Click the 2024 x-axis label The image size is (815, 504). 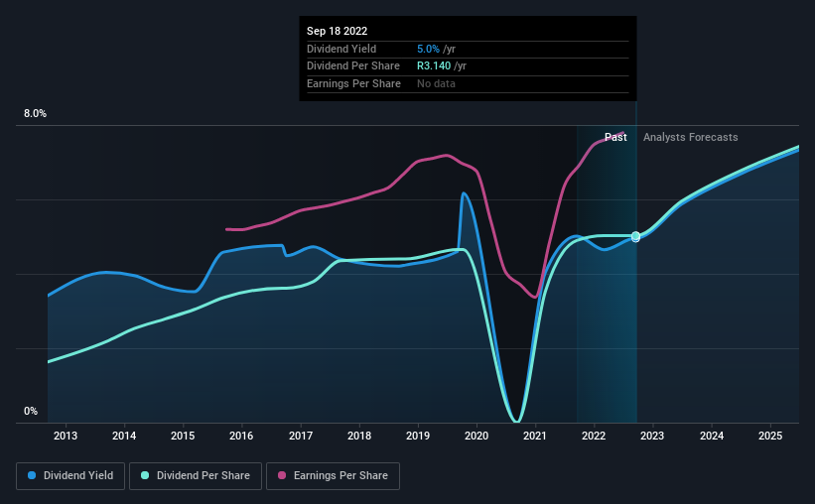tap(712, 436)
